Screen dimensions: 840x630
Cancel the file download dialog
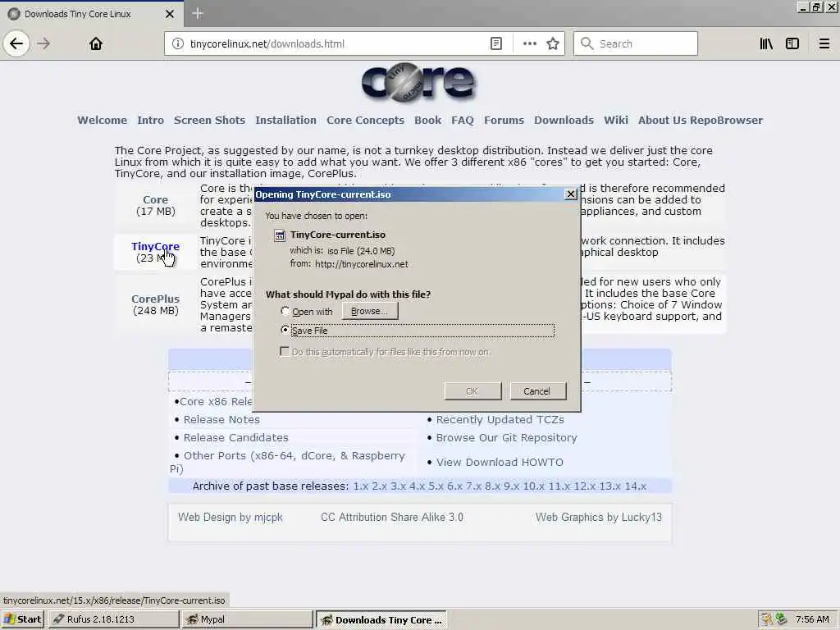538,391
